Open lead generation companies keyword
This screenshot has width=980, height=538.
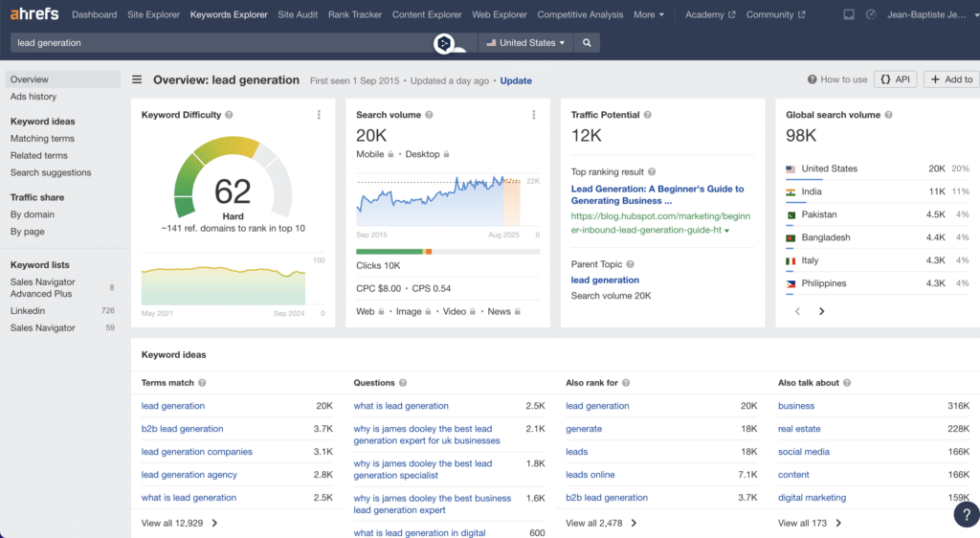pos(197,452)
